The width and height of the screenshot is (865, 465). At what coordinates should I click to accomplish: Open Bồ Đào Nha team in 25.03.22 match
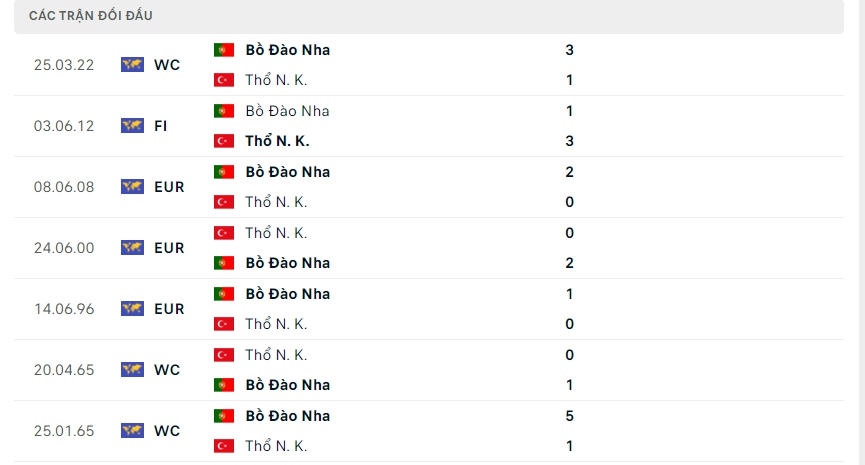[287, 50]
